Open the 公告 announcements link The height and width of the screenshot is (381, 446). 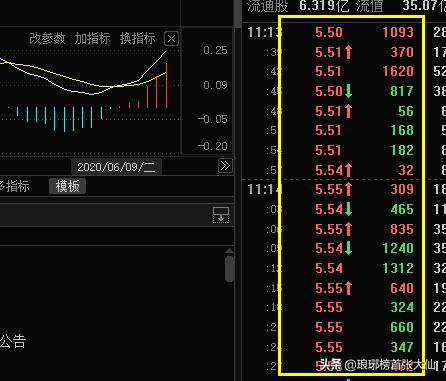coord(13,341)
